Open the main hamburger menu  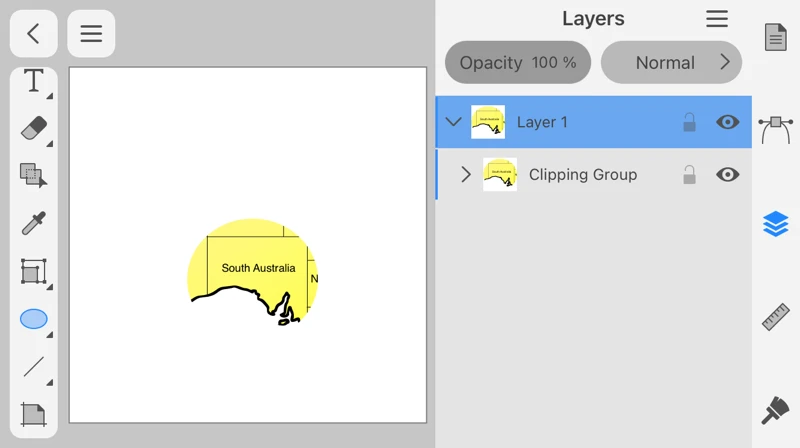91,34
